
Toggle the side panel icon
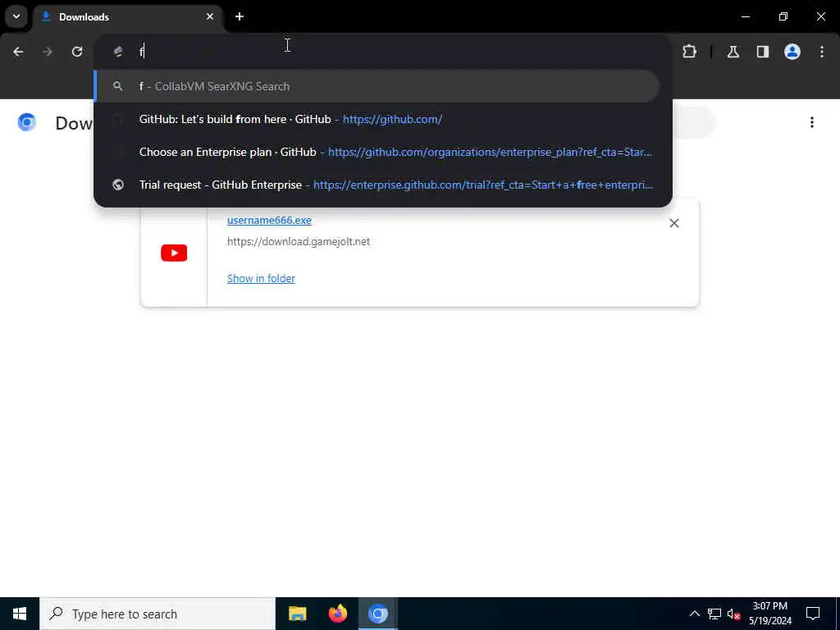point(763,52)
